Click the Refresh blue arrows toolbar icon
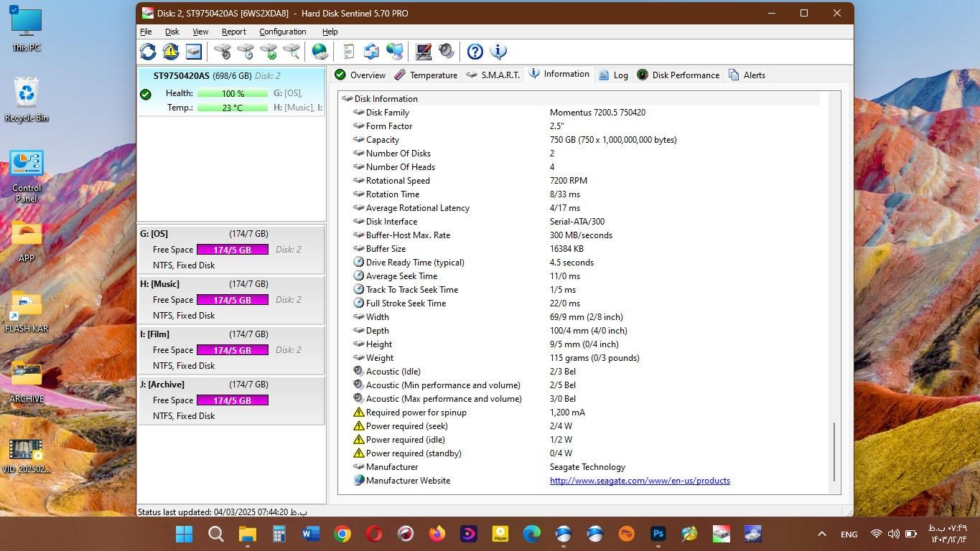Viewport: 980px width, 551px height. [148, 52]
